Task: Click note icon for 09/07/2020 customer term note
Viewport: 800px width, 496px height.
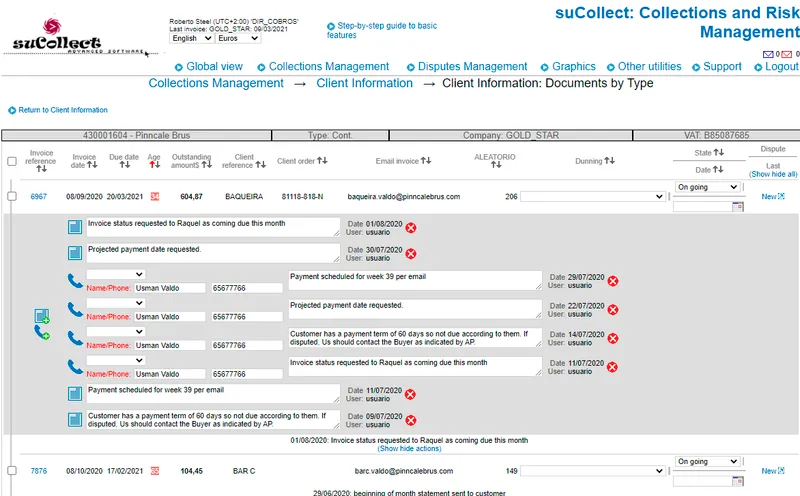Action: point(75,419)
